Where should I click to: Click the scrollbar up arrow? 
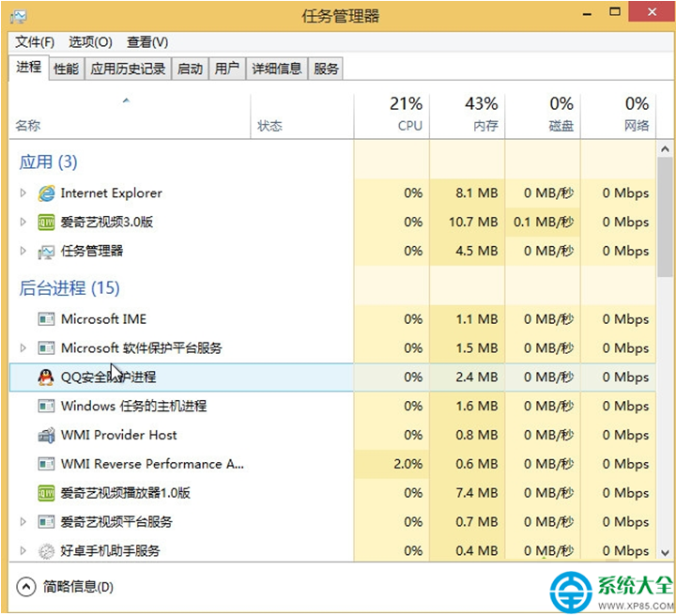[665, 149]
